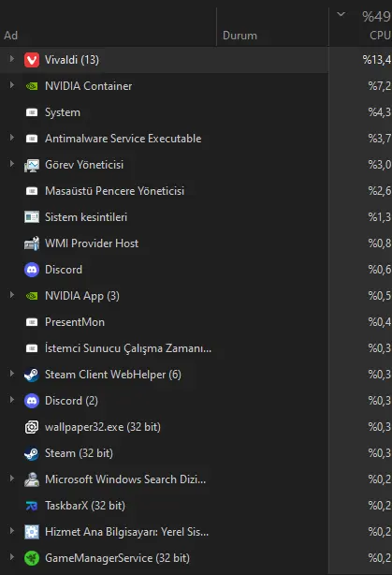
Task: Expand Steam Client WebHelper (6) group
Action: click(x=12, y=374)
